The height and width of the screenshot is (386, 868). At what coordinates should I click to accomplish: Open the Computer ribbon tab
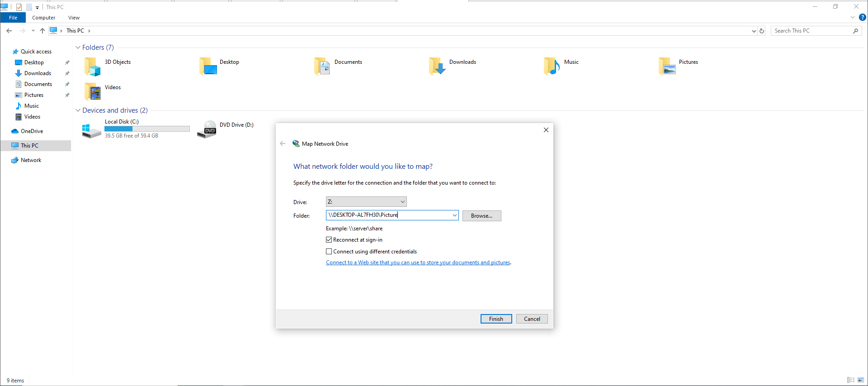tap(44, 18)
